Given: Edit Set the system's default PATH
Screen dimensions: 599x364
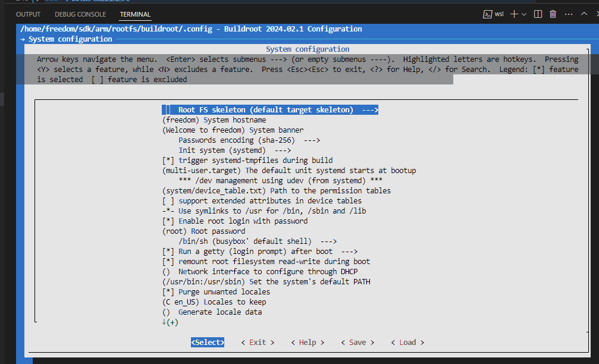Looking at the screenshot, I should [266, 282].
